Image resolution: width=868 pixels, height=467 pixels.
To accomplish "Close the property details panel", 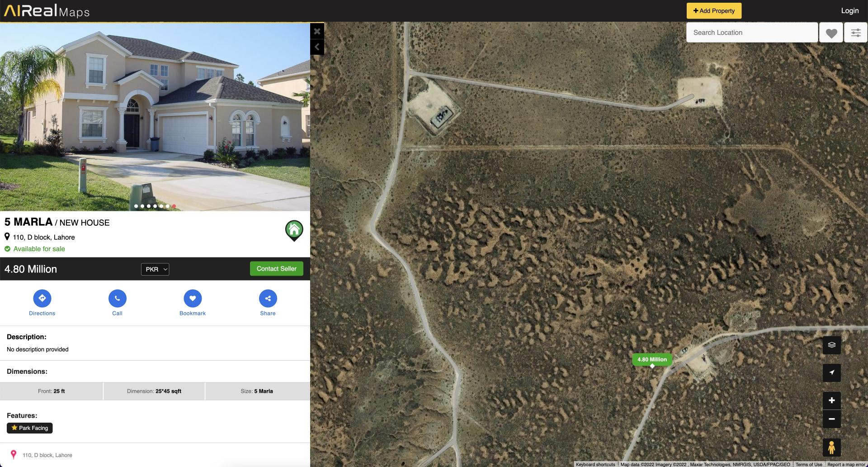I will tap(317, 31).
